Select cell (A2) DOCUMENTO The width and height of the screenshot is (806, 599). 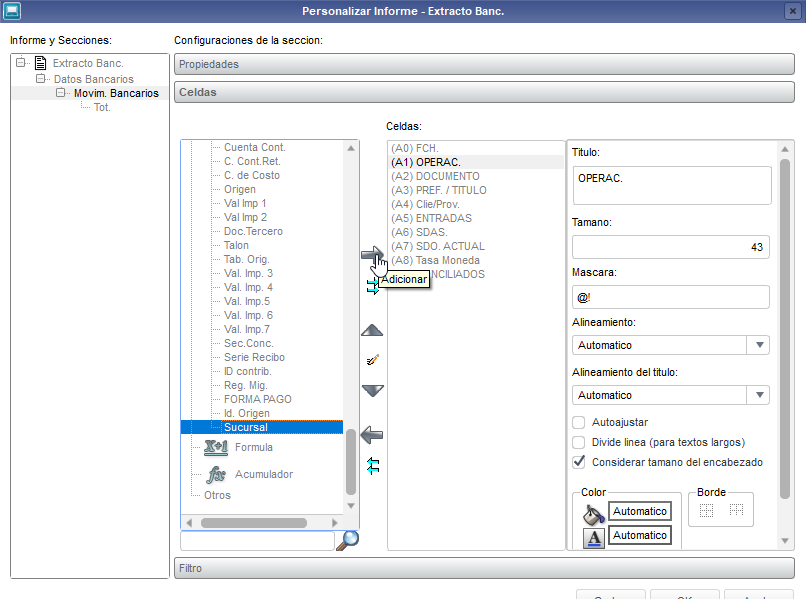point(476,176)
